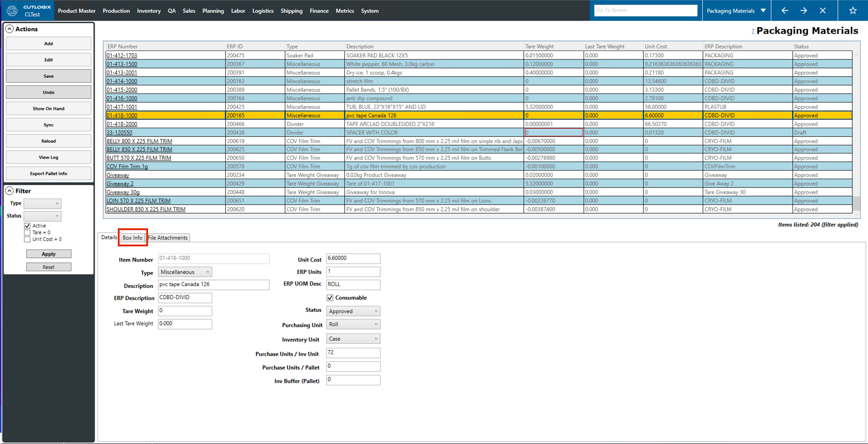Click the Cutlogix logo icon
The image size is (868, 444).
[x=12, y=10]
